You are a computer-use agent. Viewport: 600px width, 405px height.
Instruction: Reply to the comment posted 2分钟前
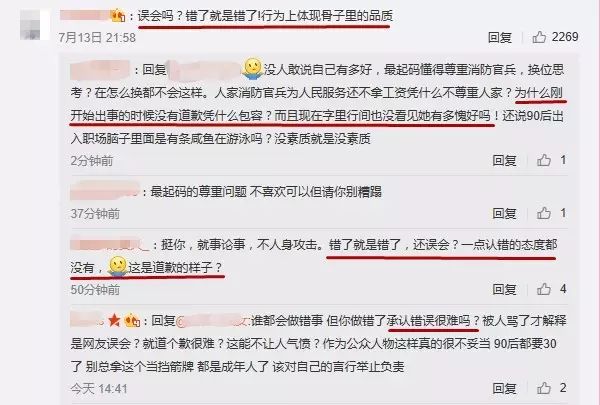[x=504, y=160]
